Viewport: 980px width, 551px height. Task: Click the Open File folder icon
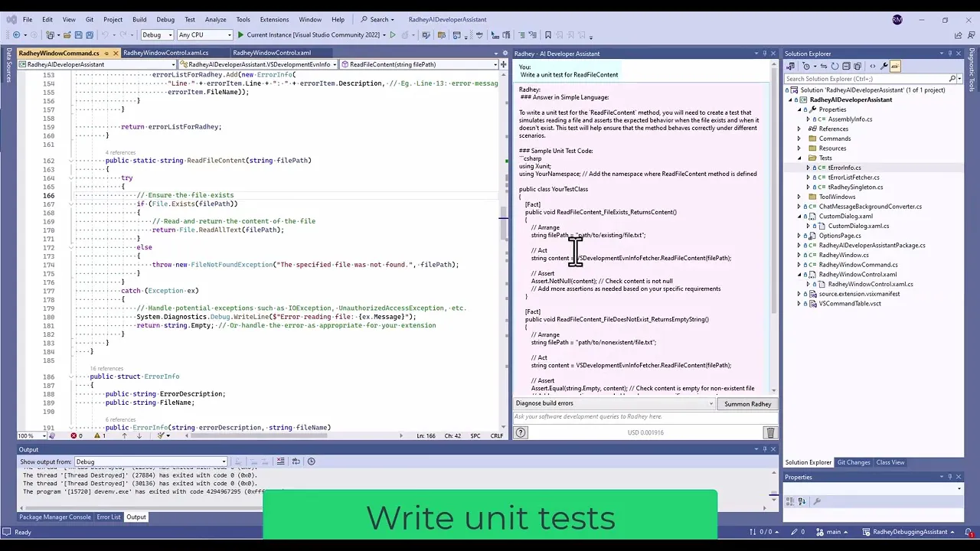pyautogui.click(x=67, y=35)
